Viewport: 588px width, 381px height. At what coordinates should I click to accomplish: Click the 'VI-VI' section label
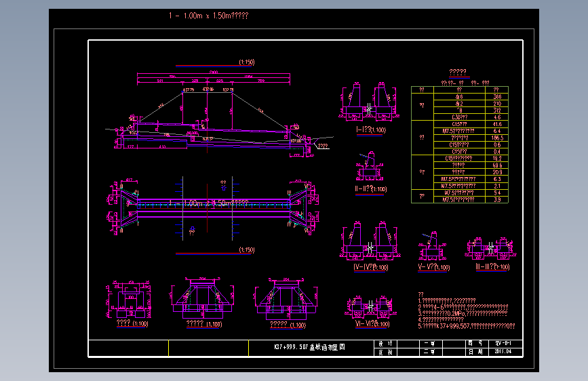click(372, 323)
